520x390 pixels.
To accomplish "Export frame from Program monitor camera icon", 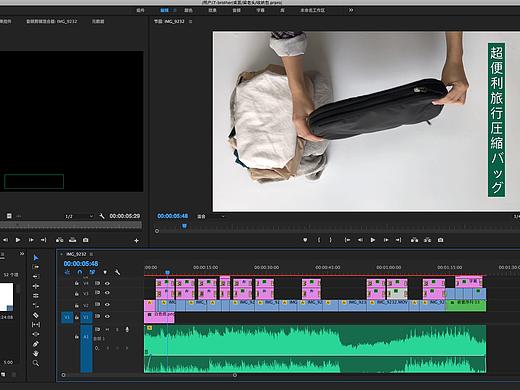I will [440, 240].
